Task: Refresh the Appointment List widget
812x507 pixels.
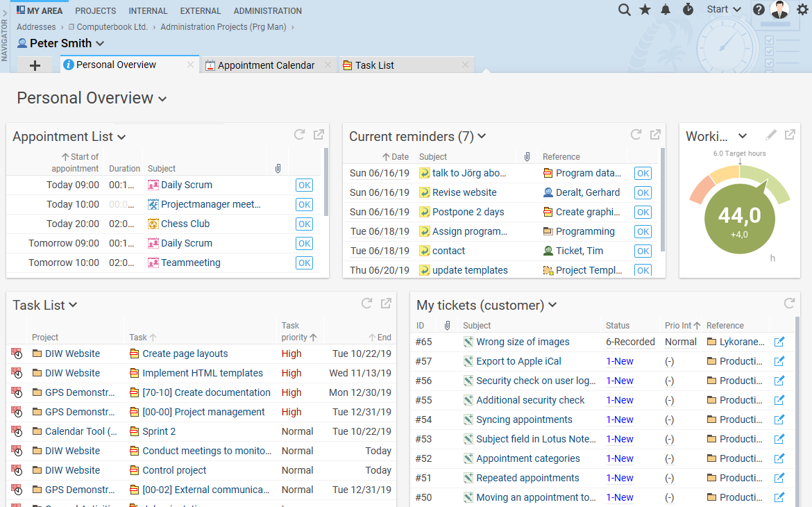Action: pos(299,134)
